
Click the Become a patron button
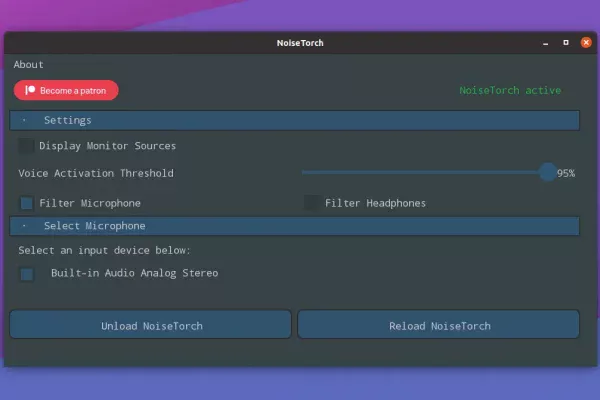click(66, 90)
